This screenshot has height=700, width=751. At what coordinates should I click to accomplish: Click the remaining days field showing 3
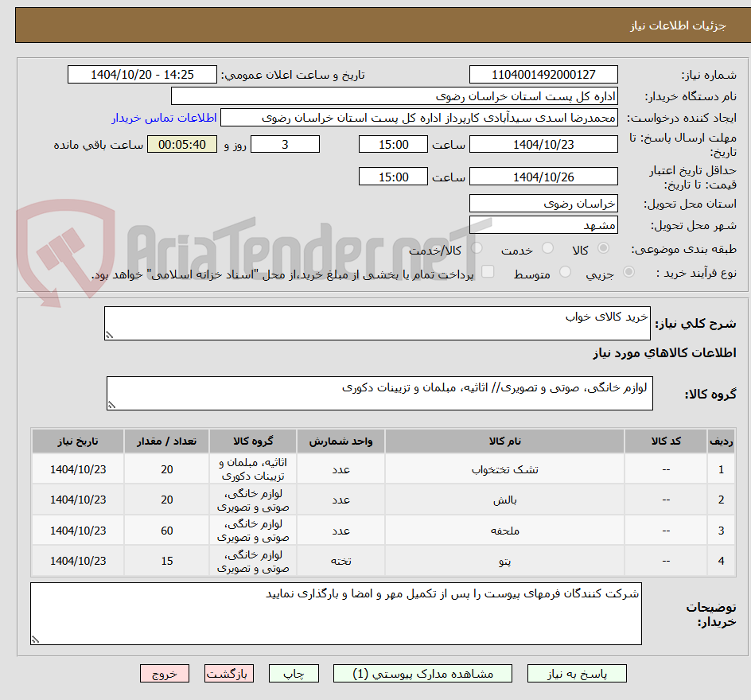(x=285, y=145)
